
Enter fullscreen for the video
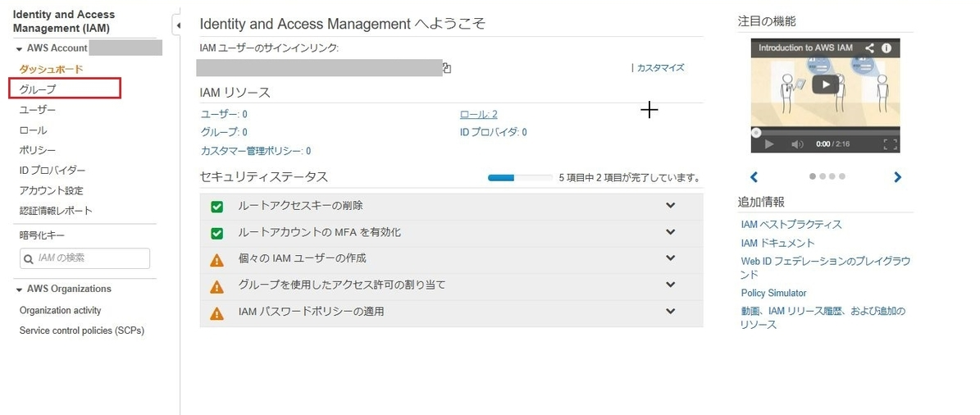[x=891, y=144]
